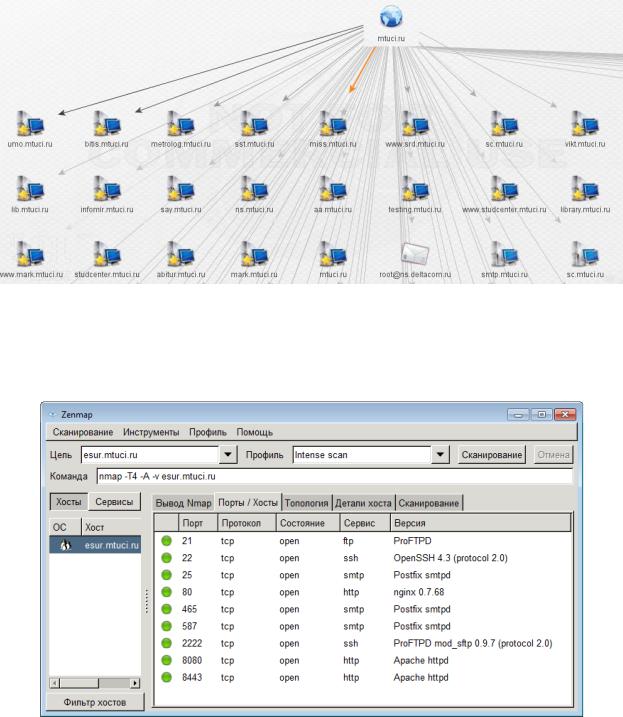Sort by the Состояние column header
623x717 pixels.
pyautogui.click(x=308, y=523)
